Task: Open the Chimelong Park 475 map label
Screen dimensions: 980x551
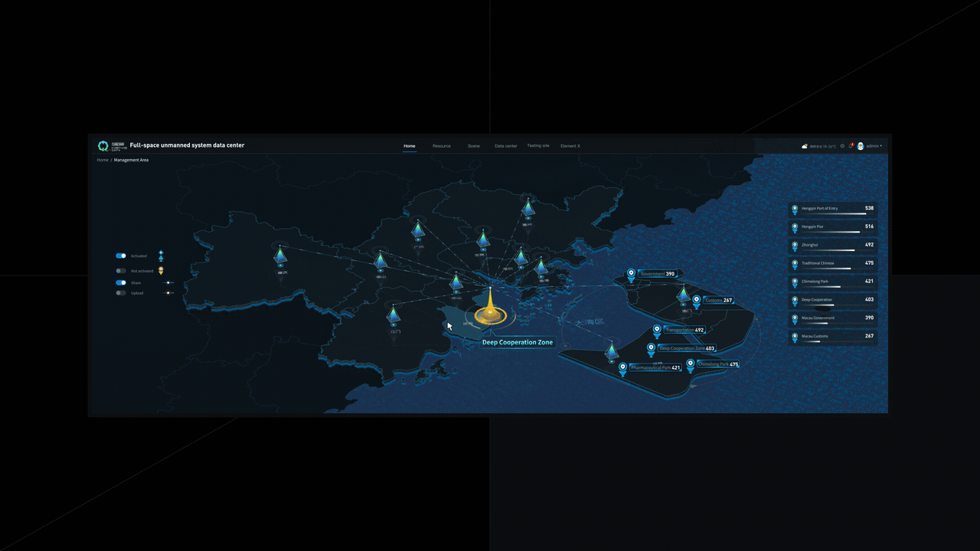Action: (x=718, y=364)
